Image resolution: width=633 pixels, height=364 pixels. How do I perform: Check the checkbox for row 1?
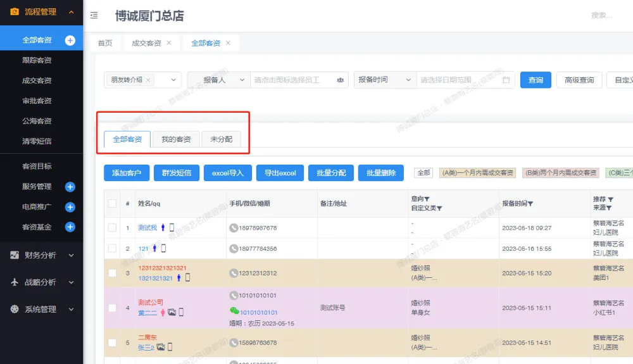point(112,228)
